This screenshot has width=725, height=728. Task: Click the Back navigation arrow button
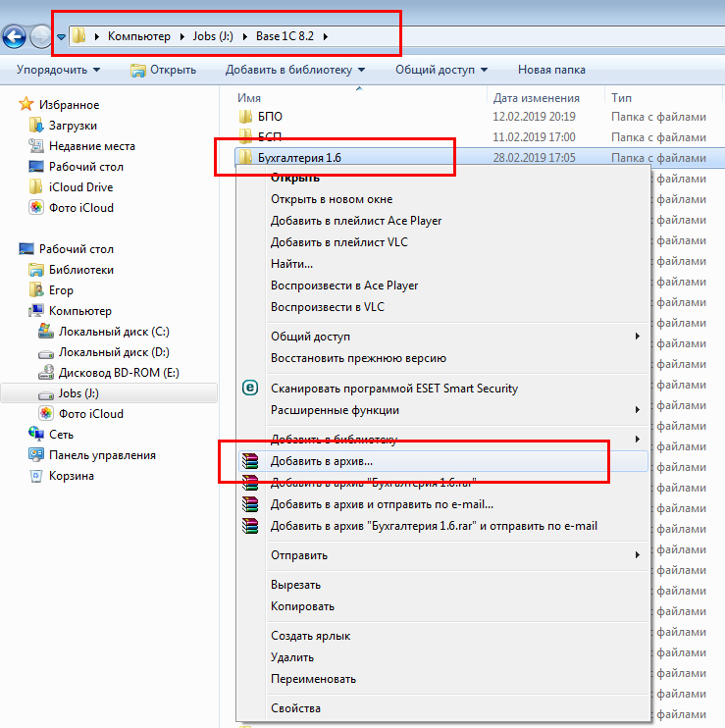pos(14,37)
